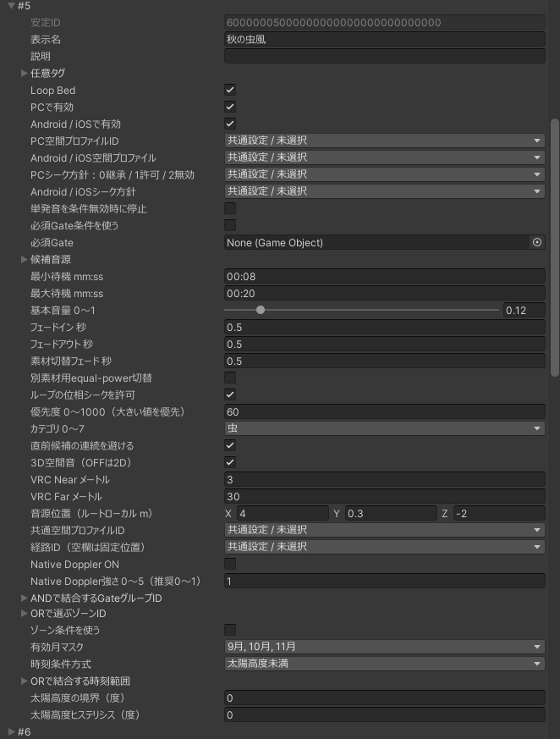Expand the 候補音源 foldout

coord(24,259)
